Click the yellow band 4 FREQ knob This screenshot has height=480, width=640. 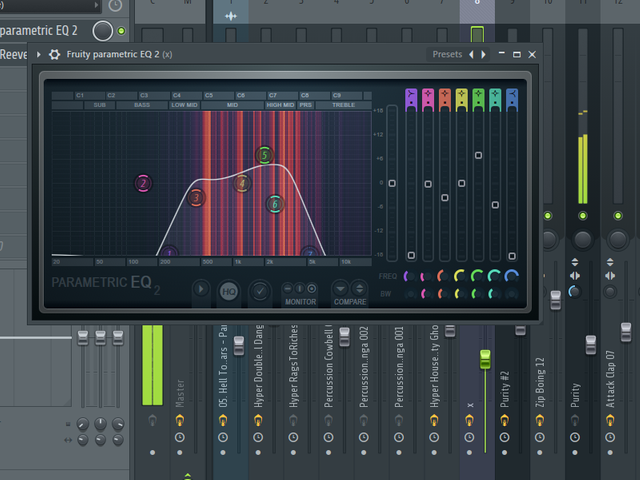(460, 276)
